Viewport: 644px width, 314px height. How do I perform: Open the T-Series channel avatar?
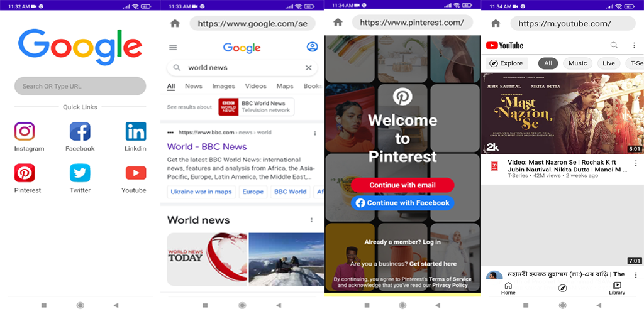point(494,166)
